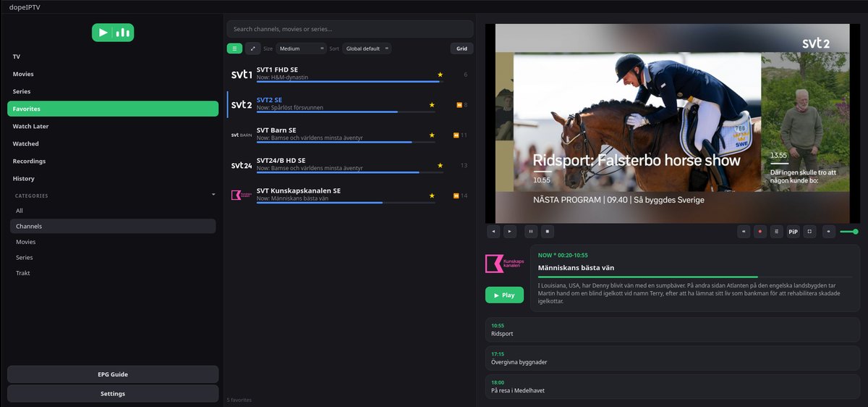Open the Watch Later section

[113, 126]
